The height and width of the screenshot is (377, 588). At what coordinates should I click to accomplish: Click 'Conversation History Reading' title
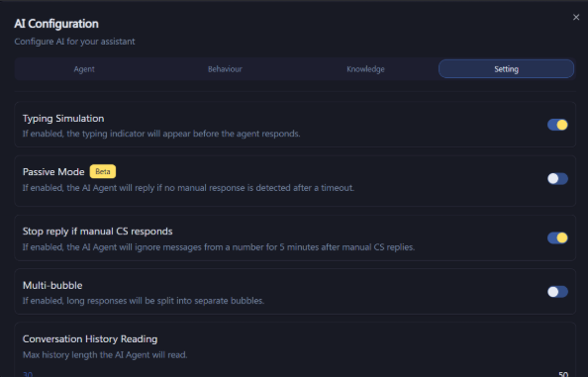90,338
